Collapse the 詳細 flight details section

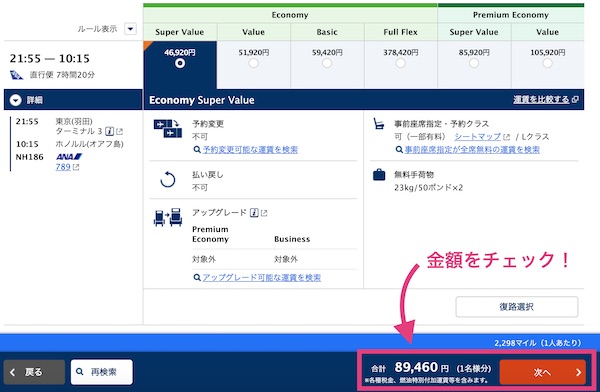[16, 100]
